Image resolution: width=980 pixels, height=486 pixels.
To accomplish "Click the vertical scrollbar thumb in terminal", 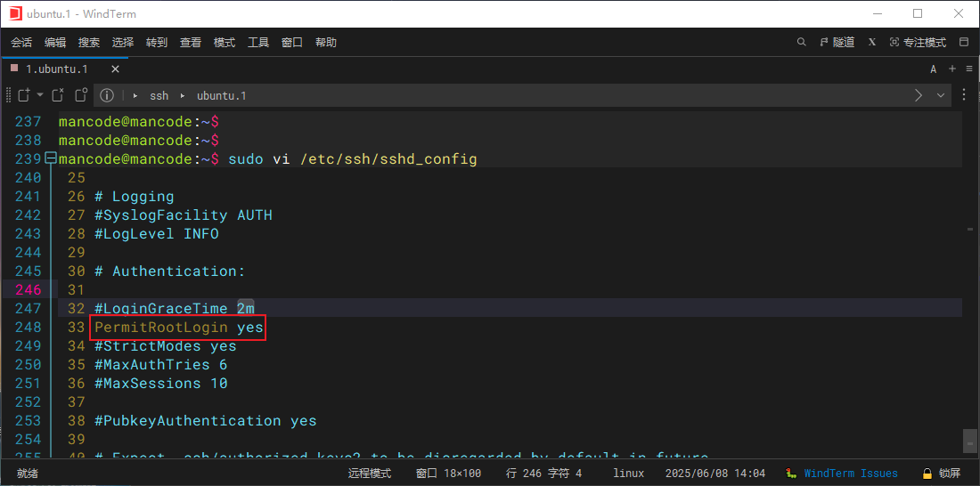I will click(x=969, y=440).
